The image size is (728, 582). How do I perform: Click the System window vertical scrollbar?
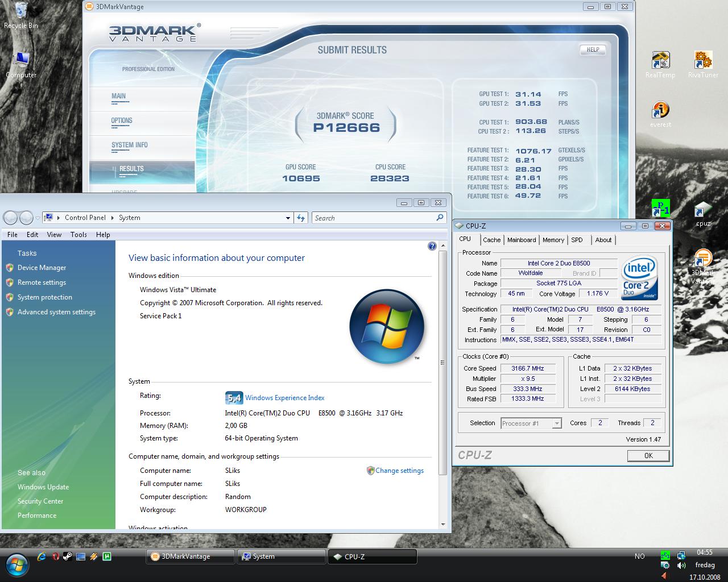coord(443,361)
